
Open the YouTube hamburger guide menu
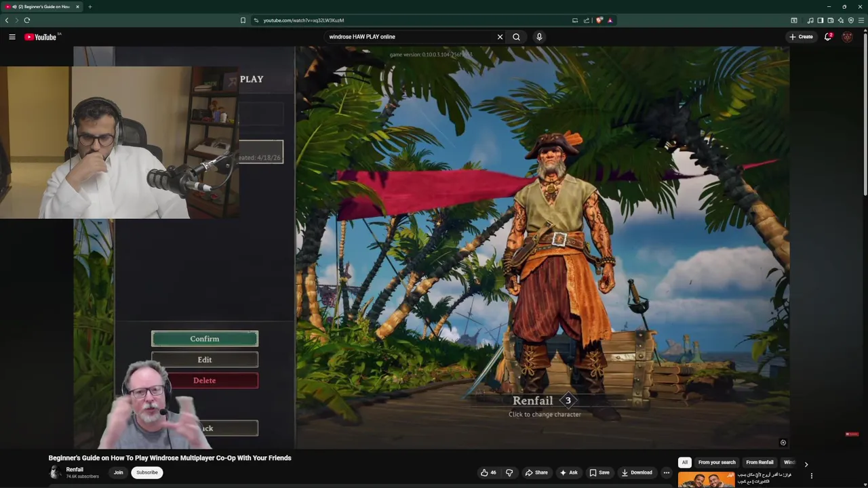[12, 37]
